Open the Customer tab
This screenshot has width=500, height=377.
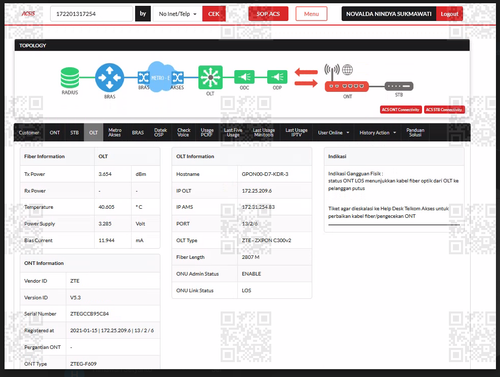[x=29, y=133]
